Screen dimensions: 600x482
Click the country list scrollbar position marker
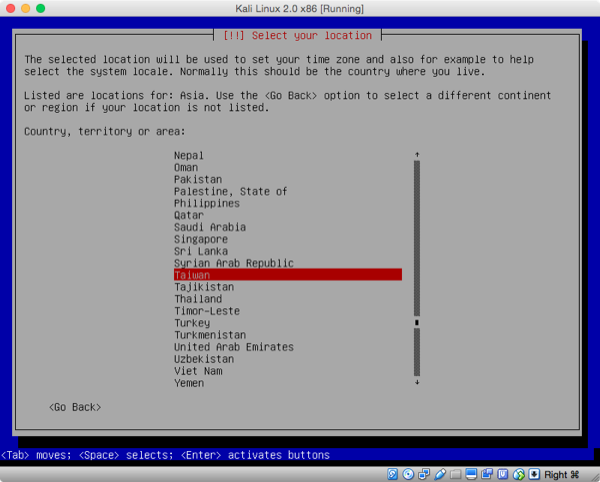(417, 322)
